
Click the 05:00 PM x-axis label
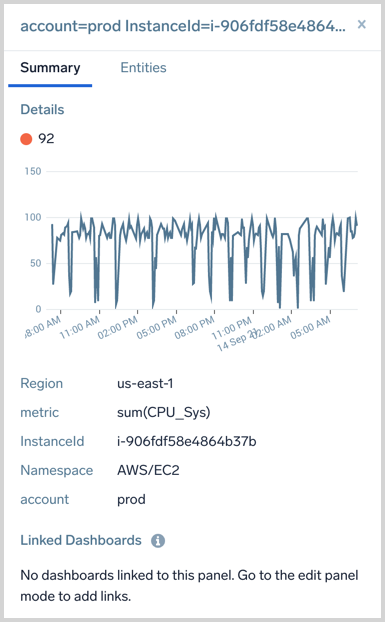pyautogui.click(x=157, y=328)
